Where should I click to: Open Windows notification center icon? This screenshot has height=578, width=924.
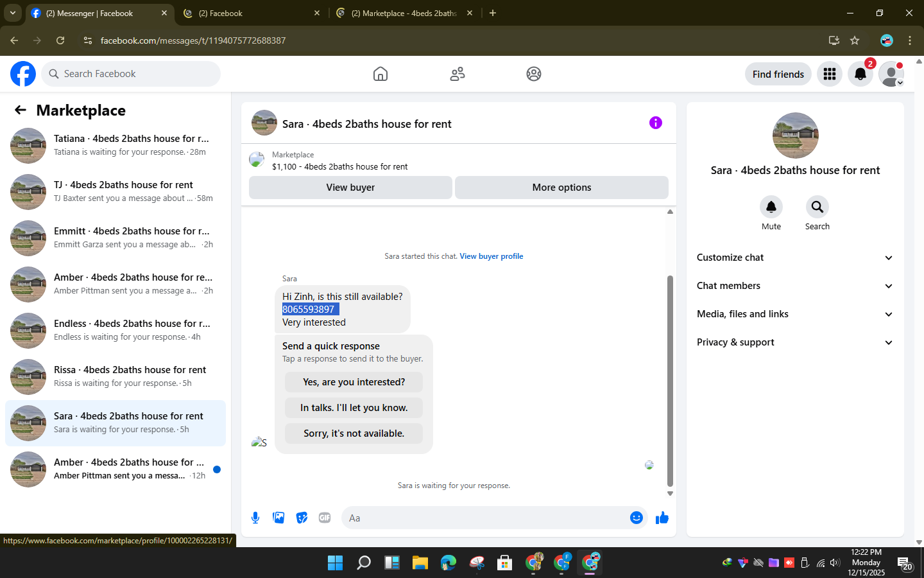pyautogui.click(x=905, y=563)
